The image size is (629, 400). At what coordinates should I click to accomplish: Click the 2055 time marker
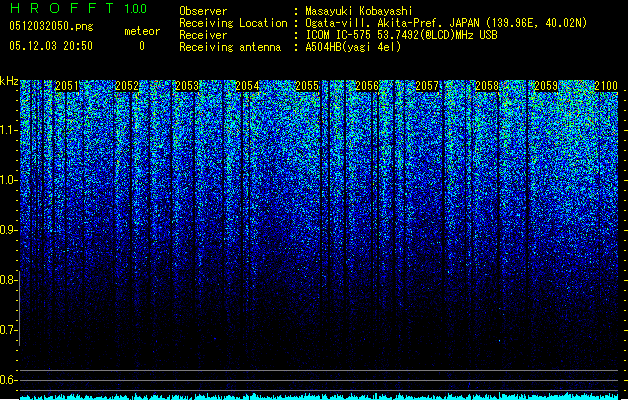point(307,86)
